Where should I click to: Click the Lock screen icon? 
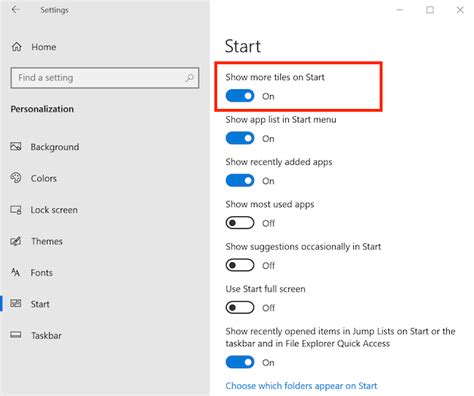point(16,210)
